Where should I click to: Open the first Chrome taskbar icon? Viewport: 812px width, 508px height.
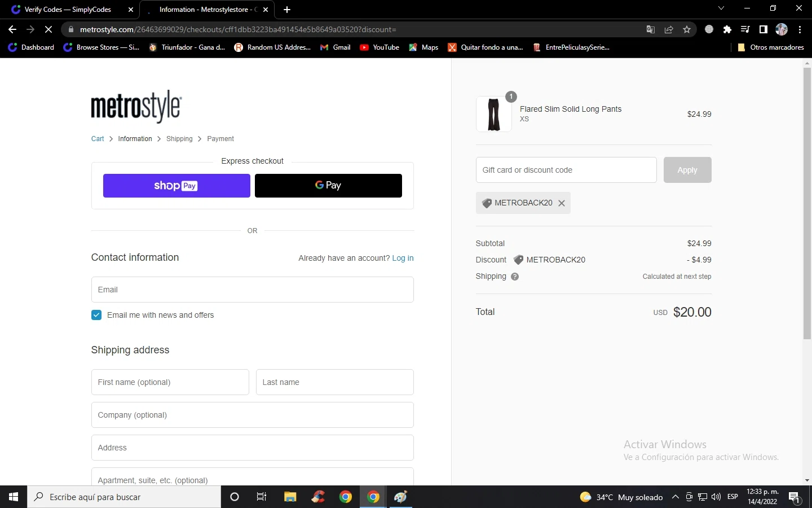point(346,497)
